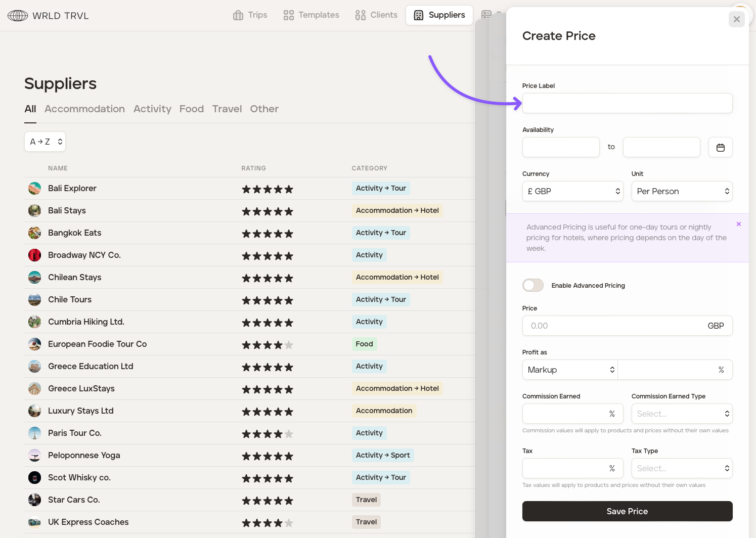The image size is (756, 538).
Task: Open the Tax Type select dropdown
Action: tap(682, 468)
